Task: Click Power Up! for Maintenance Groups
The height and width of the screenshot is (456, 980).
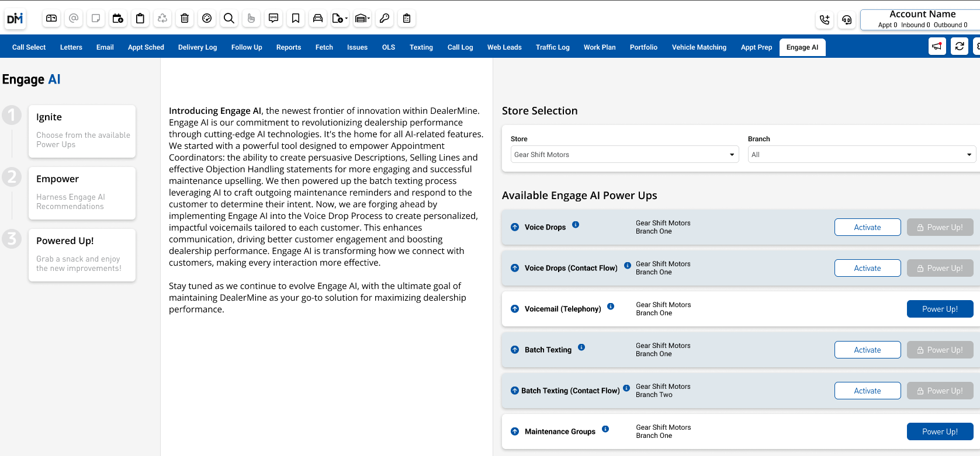Action: tap(940, 431)
